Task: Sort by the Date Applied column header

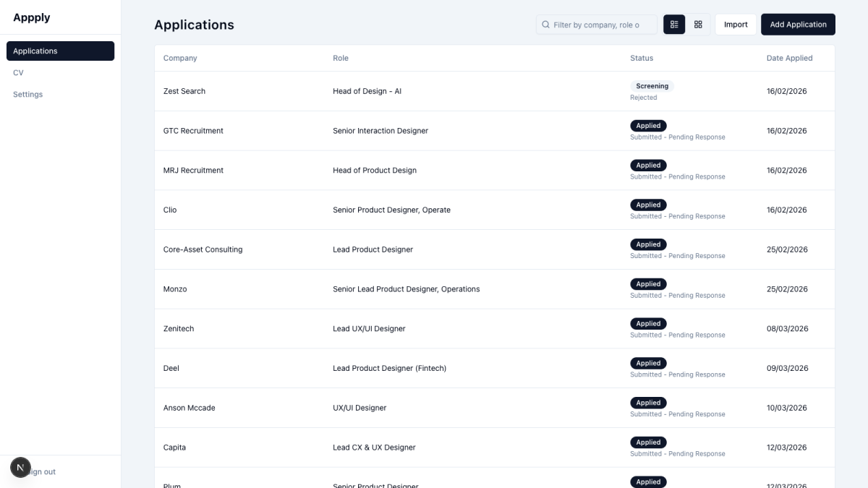Action: point(789,58)
